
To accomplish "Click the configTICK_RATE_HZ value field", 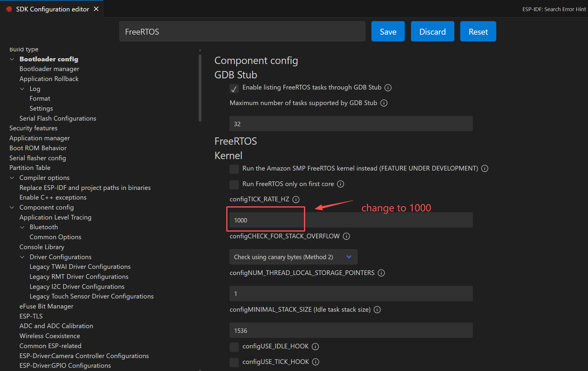I will tap(351, 220).
